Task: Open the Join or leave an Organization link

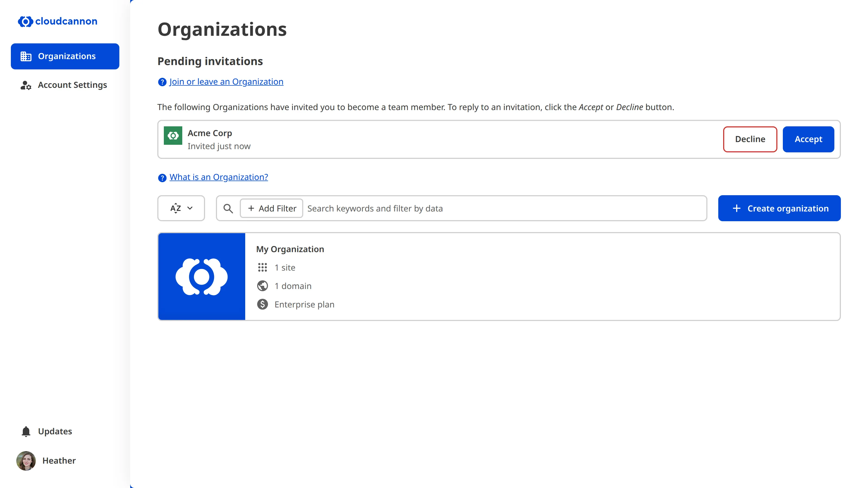Action: click(x=226, y=82)
